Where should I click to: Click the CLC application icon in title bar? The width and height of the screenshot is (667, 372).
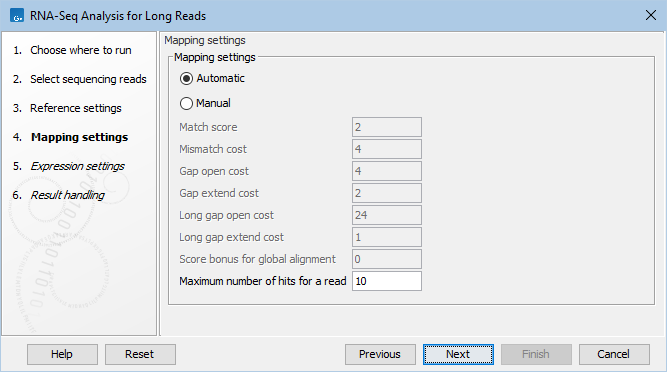pos(17,16)
